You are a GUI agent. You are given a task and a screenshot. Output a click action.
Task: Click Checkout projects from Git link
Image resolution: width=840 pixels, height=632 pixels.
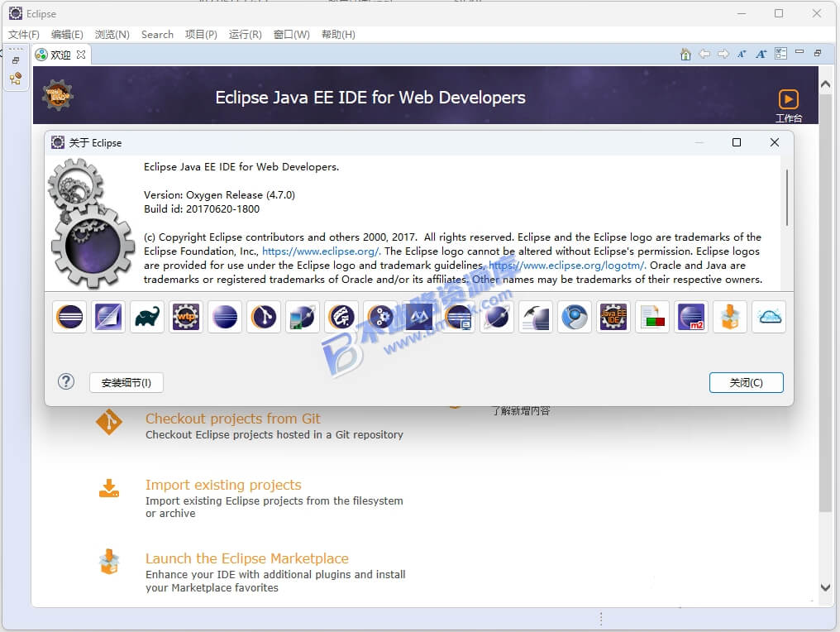pyautogui.click(x=232, y=418)
